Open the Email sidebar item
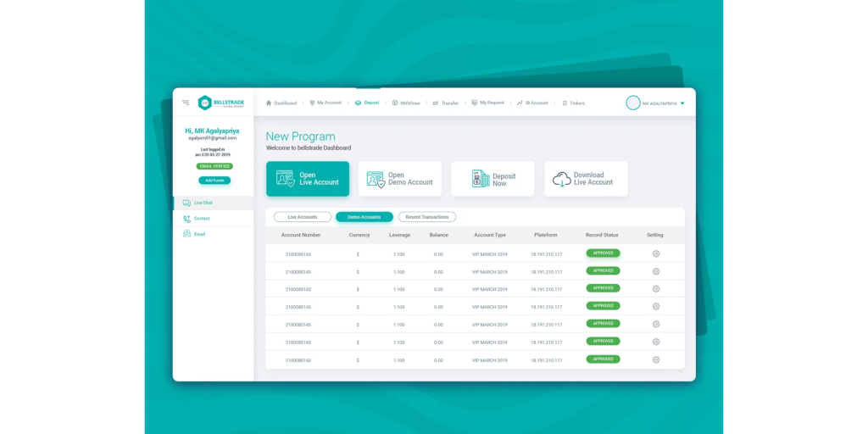Image resolution: width=868 pixels, height=434 pixels. [213, 234]
